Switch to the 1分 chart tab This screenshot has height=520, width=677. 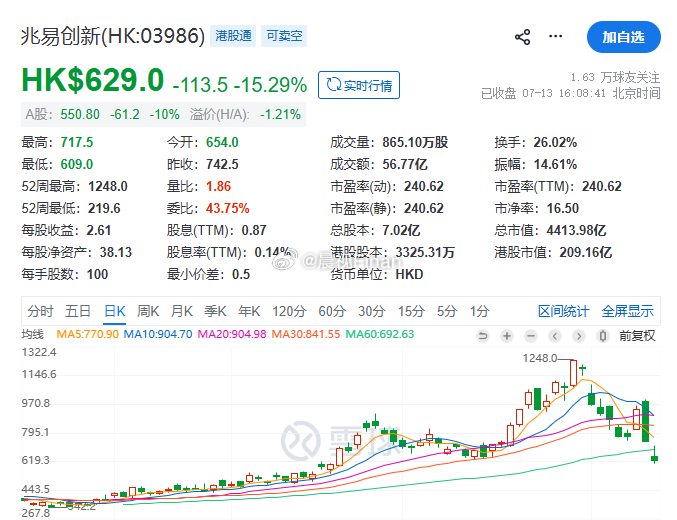click(479, 311)
